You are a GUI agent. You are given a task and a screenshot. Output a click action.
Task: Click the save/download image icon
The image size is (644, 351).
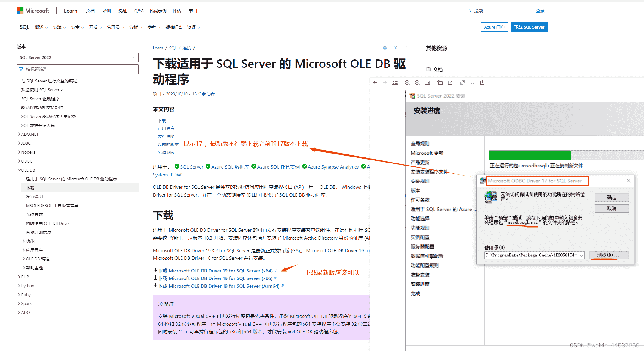pos(482,83)
